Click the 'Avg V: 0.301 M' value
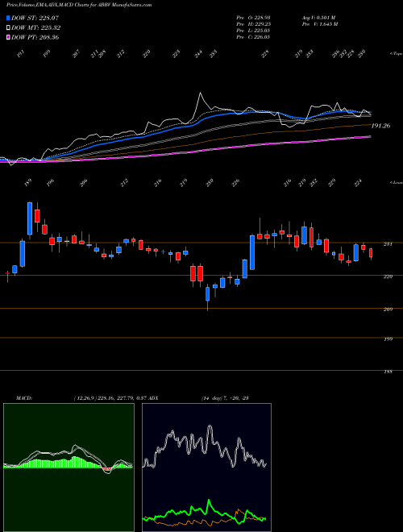This screenshot has width=403, height=532. (318, 18)
